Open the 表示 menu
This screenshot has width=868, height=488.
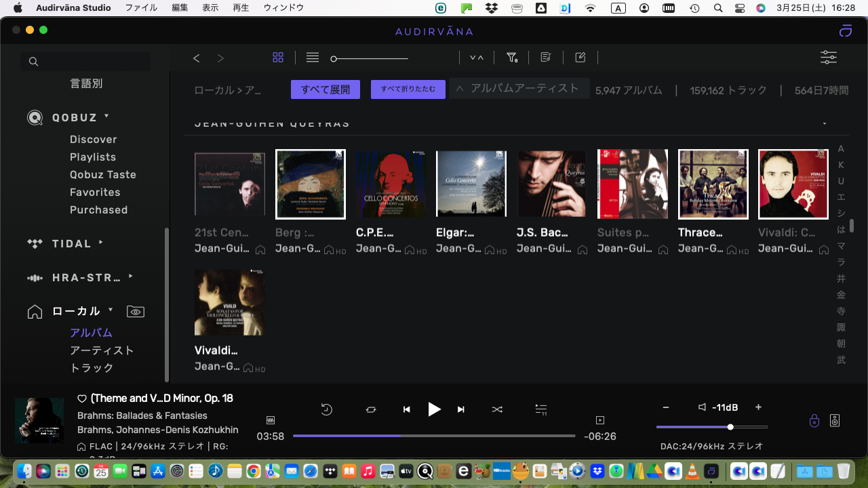210,8
